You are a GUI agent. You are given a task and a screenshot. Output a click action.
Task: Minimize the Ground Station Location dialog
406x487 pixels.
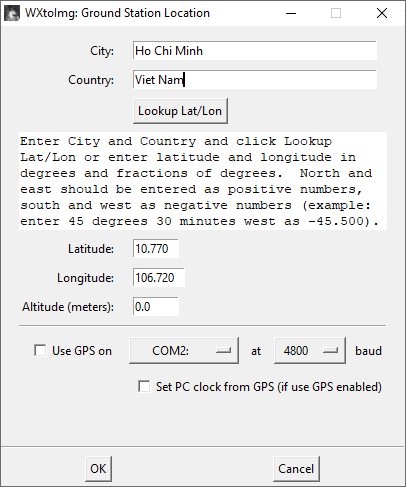pos(291,13)
